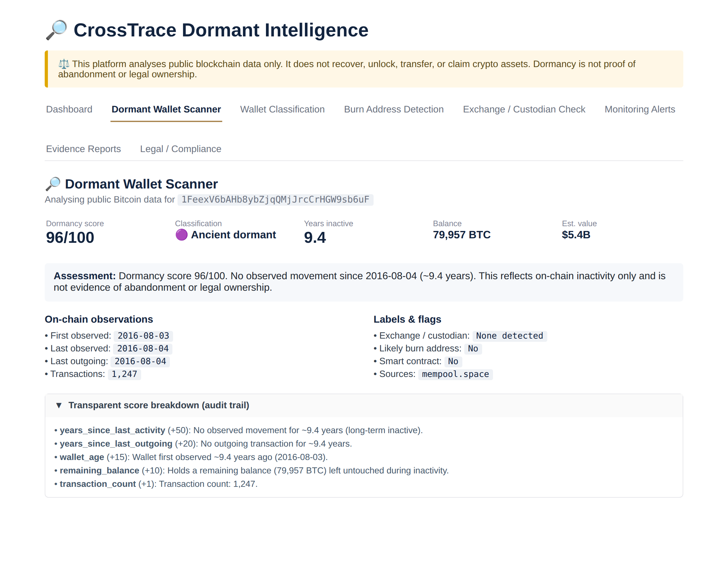Click the $5.4B estimated value
The image size is (728, 575).
576,235
